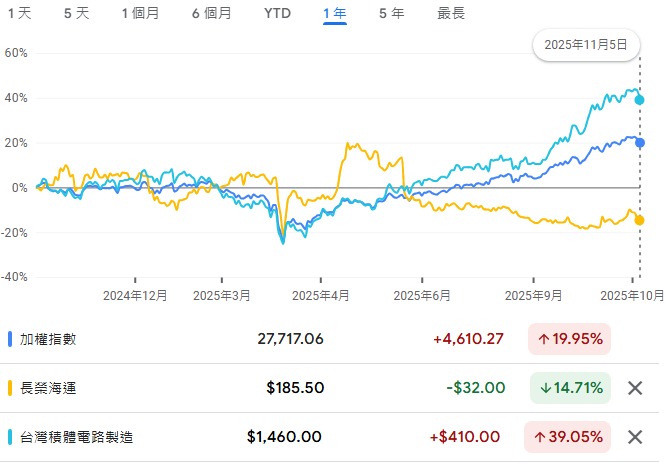Screen dimensions: 666x465
Task: Click the 14.71% decline badge
Action: [x=570, y=388]
